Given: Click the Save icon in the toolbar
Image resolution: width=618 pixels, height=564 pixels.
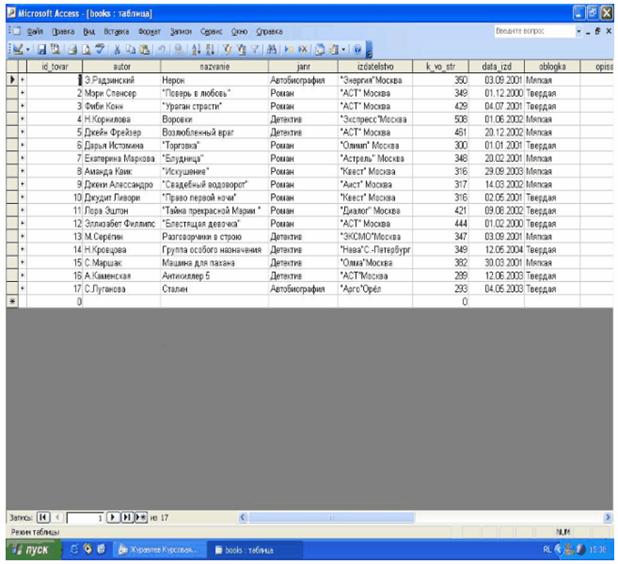Looking at the screenshot, I should tap(42, 49).
